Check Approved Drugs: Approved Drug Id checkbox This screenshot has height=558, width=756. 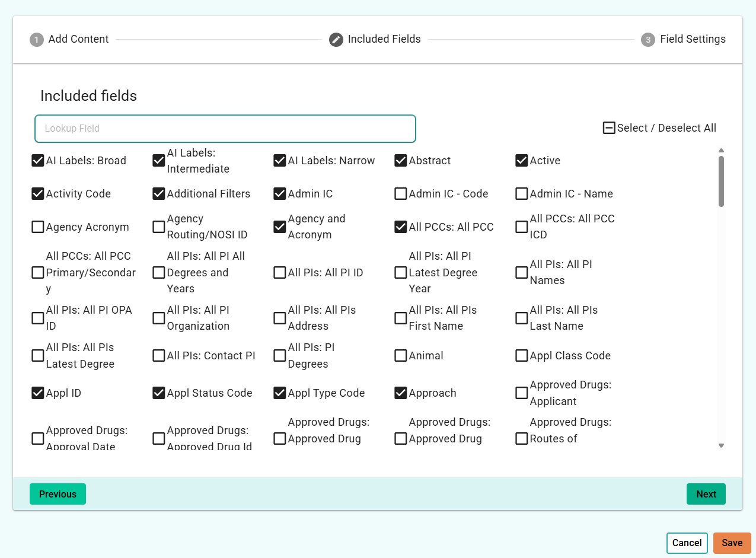(x=159, y=439)
